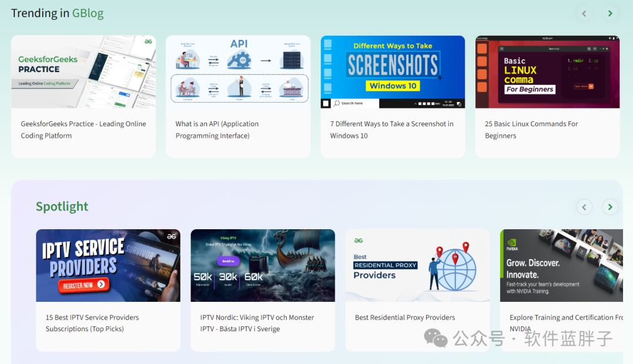Read 'What is an API' article title

(217, 130)
